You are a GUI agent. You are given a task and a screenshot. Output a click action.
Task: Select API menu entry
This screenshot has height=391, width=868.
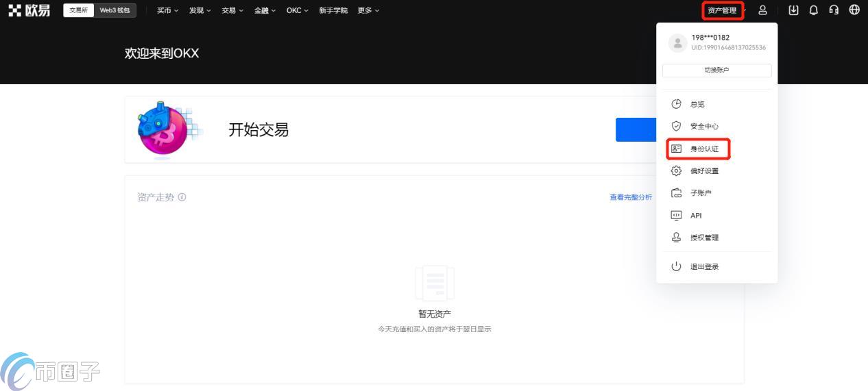716,215
